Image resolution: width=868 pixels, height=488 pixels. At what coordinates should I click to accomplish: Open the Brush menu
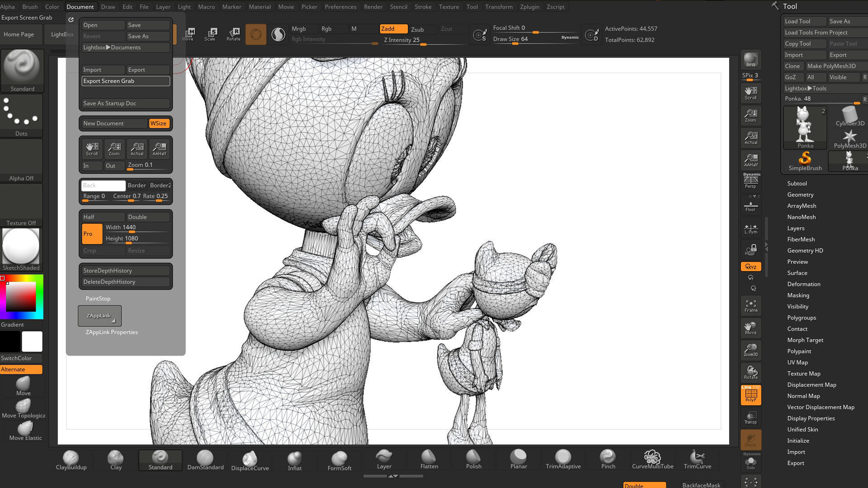(x=30, y=7)
